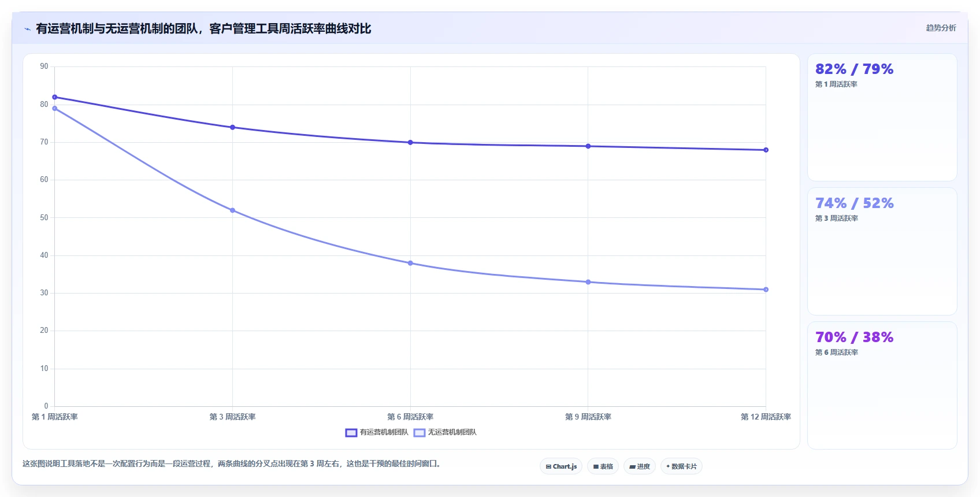Select the week 1 point at 79
The width and height of the screenshot is (980, 497).
[55, 109]
